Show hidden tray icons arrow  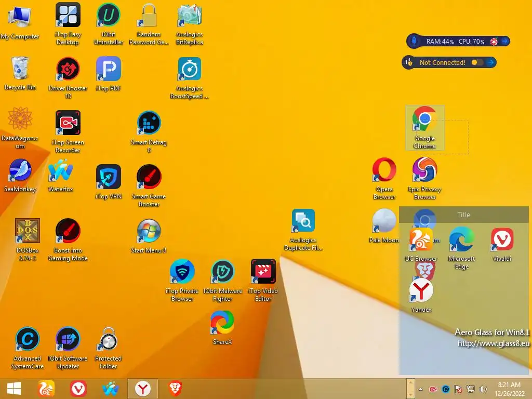click(x=421, y=389)
